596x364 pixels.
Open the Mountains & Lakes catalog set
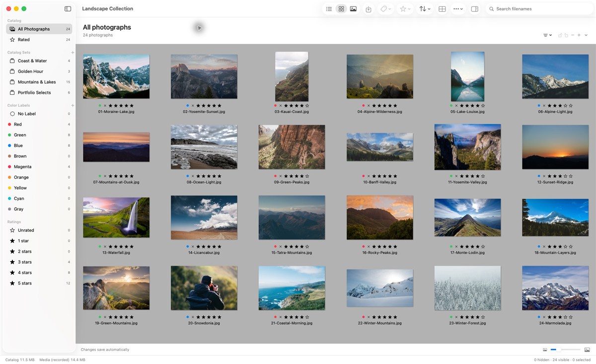pos(39,82)
